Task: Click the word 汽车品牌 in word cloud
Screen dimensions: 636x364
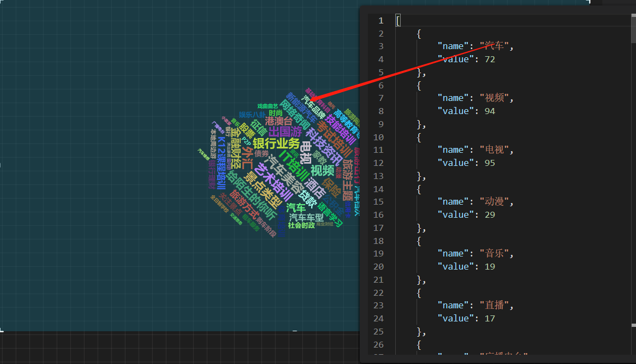Action: (x=313, y=107)
